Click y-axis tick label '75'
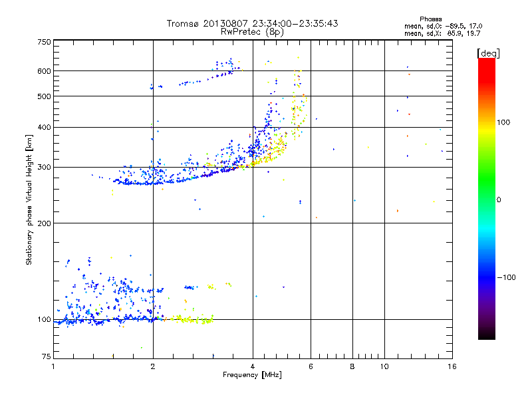 click(47, 356)
